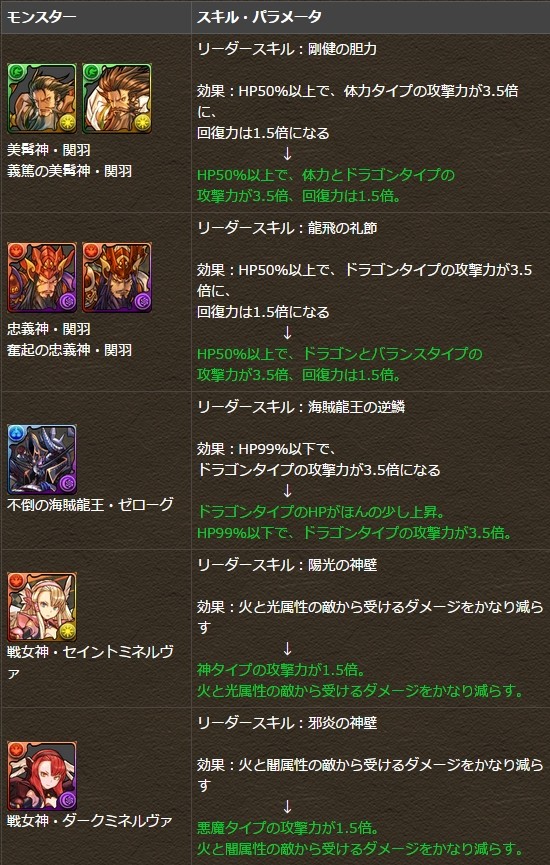Click the 不倒の海賊龍王・ゼローグ monster icon
Screen dimensions: 550x865
click(x=42, y=459)
